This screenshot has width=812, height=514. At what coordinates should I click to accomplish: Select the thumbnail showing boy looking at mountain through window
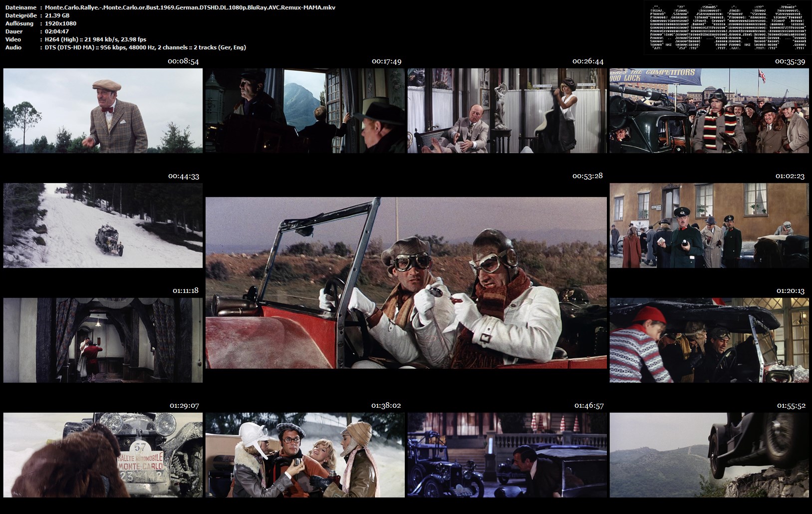(305, 111)
